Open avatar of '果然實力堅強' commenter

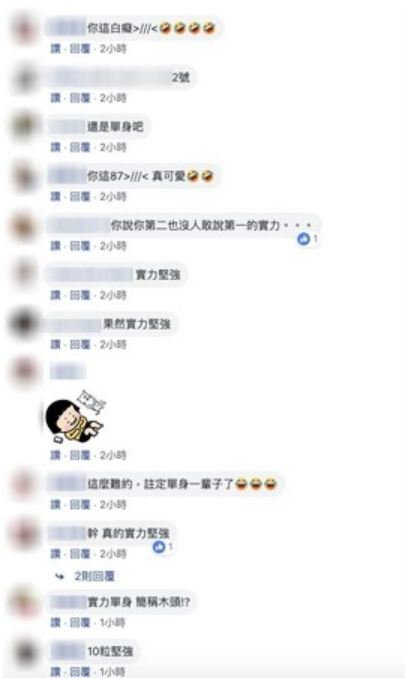tap(24, 323)
